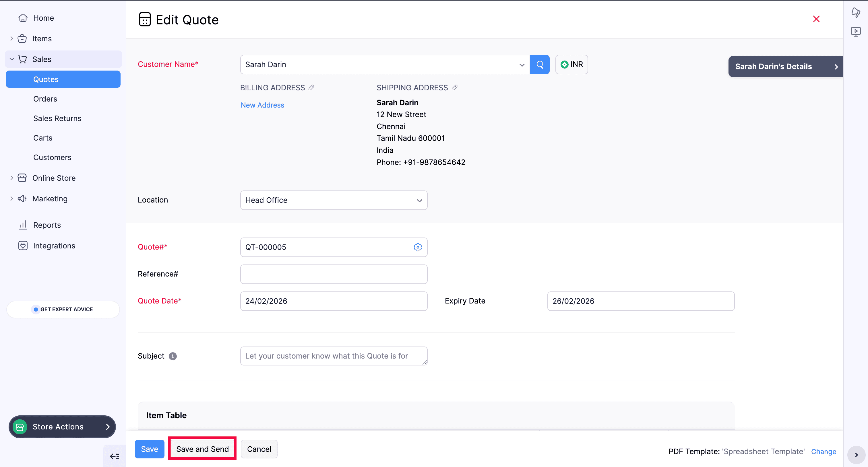Open Customers in sidebar menu
Viewport: 868px width, 467px height.
[52, 157]
